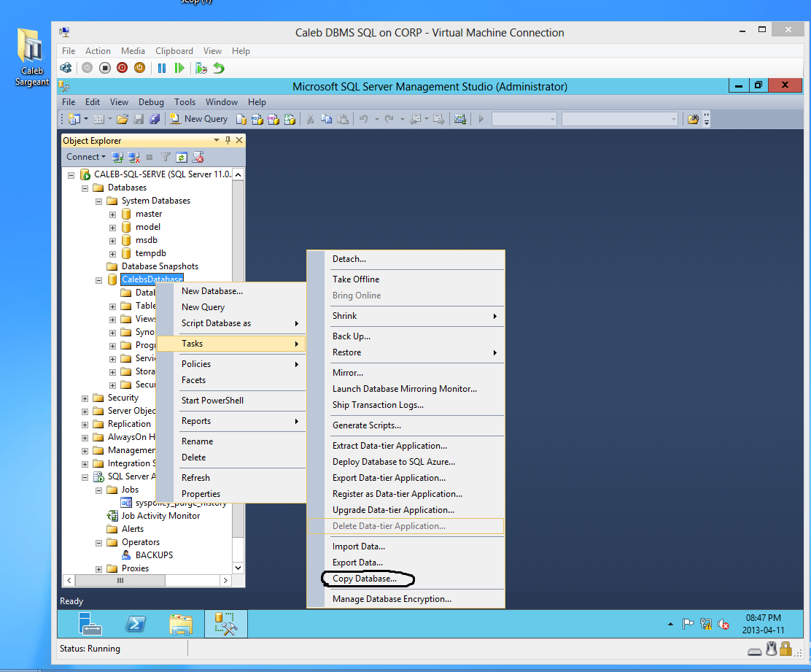Screen dimensions: 811x672
Task: Click the Disconnect icon in Object Explorer
Action: [133, 157]
